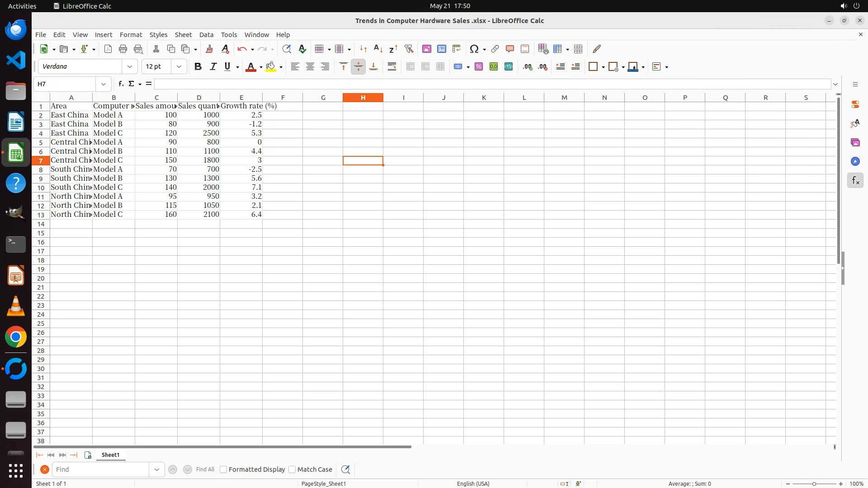Click the AutoFilter toolbar icon
The height and width of the screenshot is (488, 868).
click(409, 49)
